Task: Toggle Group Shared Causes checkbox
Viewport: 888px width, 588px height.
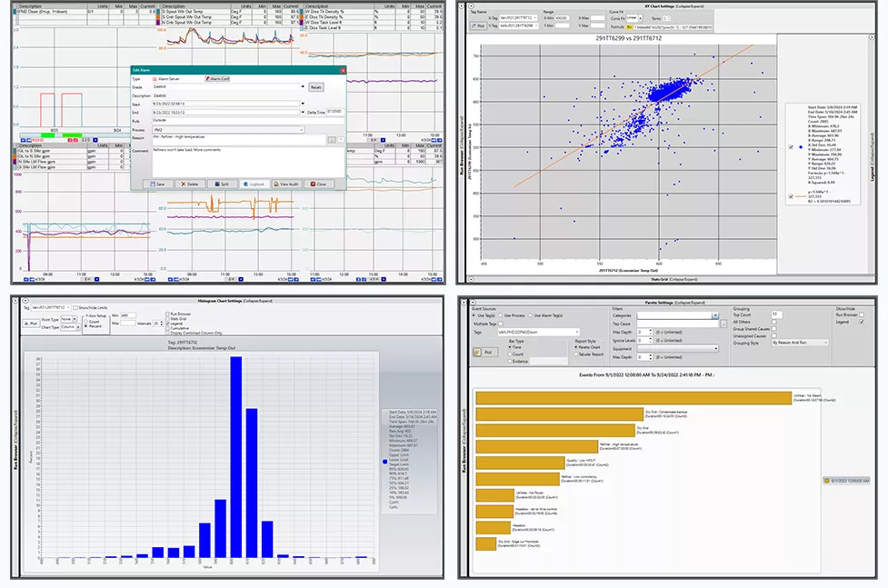Action: tap(773, 329)
